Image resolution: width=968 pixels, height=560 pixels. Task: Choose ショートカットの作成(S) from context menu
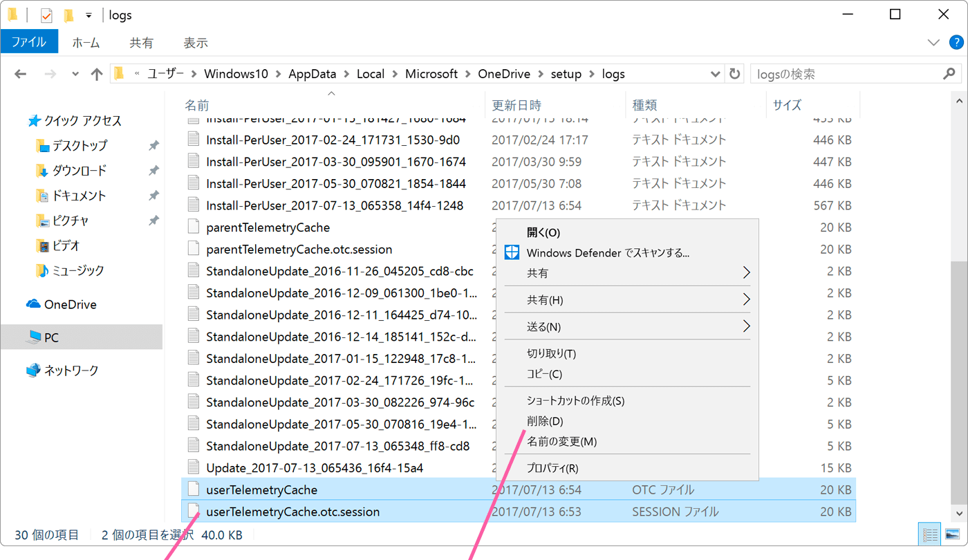(x=627, y=401)
